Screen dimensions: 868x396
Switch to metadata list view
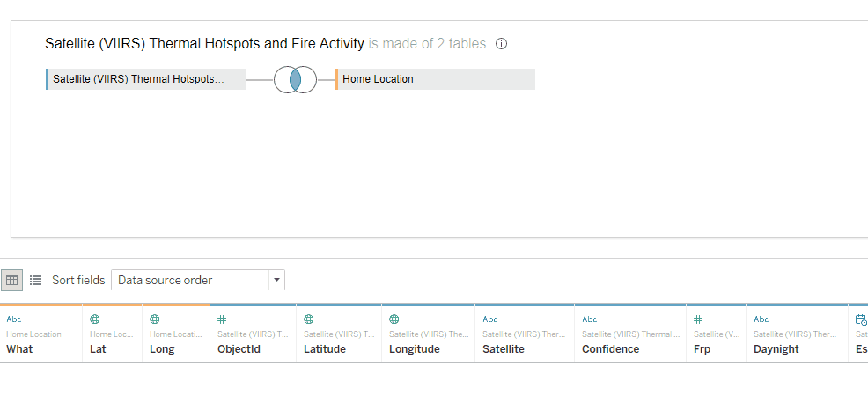pos(35,281)
